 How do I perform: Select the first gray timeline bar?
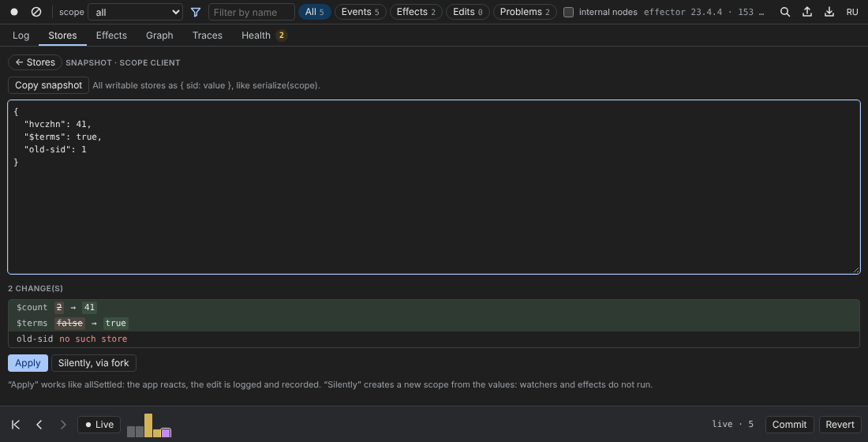pyautogui.click(x=131, y=432)
